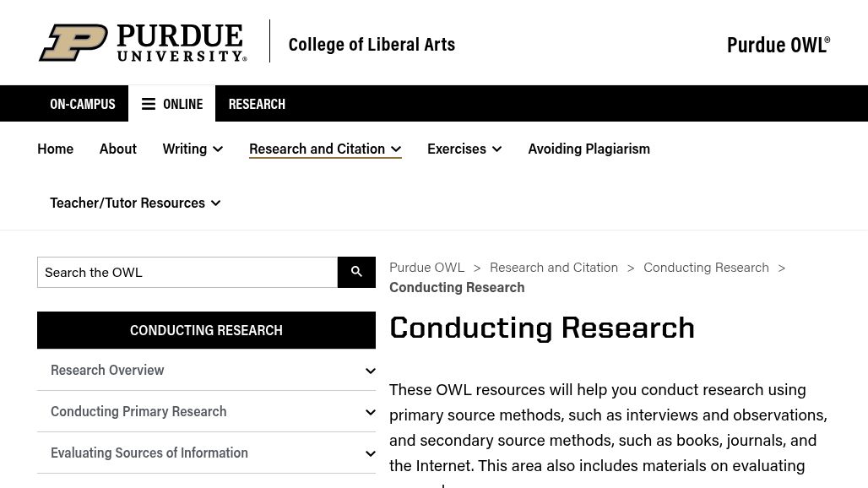Select the registered trademark Purdue OWL wordmark
The image size is (868, 488).
point(777,44)
